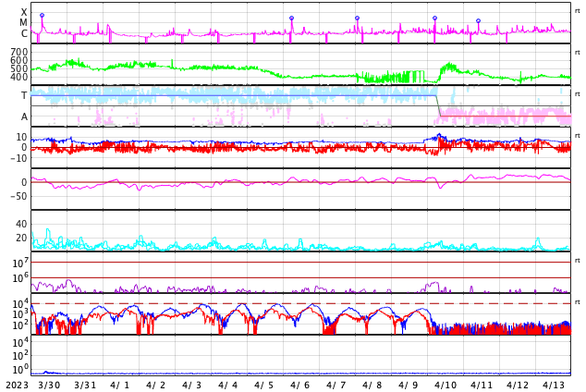This screenshot has height=392, width=586.
Task: Click the A sector axis label
Action: pyautogui.click(x=24, y=117)
